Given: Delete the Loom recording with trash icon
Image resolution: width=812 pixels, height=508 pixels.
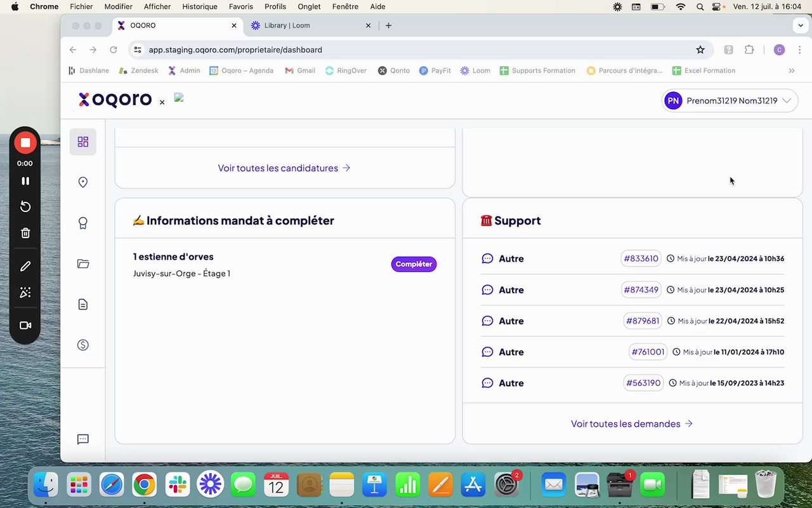Looking at the screenshot, I should (x=25, y=233).
